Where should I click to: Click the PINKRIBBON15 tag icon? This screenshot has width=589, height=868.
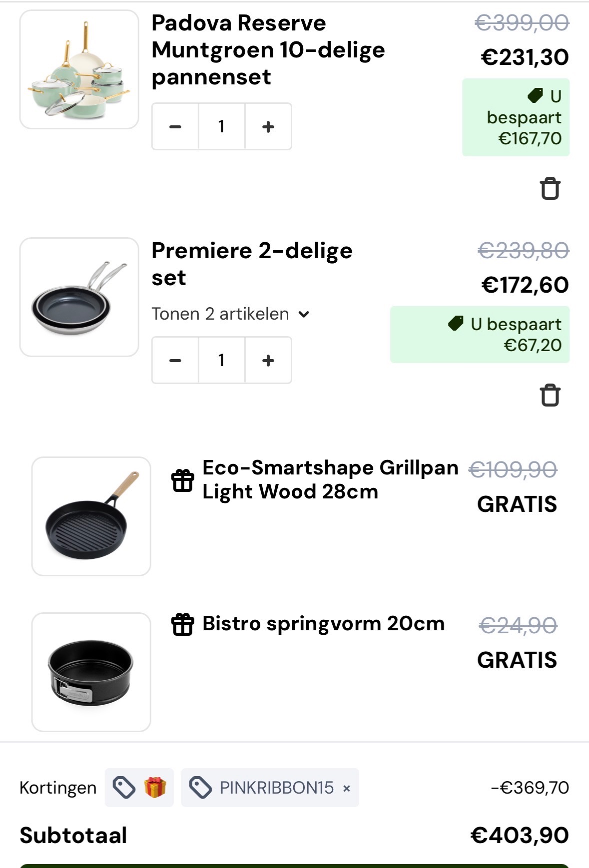201,788
